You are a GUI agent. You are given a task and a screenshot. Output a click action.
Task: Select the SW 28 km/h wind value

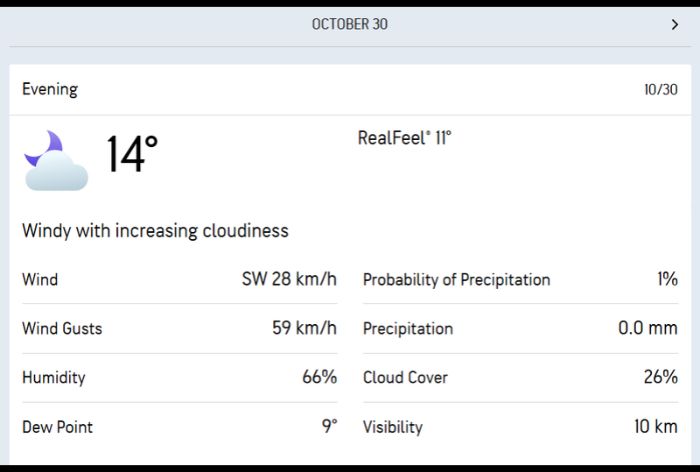tap(289, 279)
